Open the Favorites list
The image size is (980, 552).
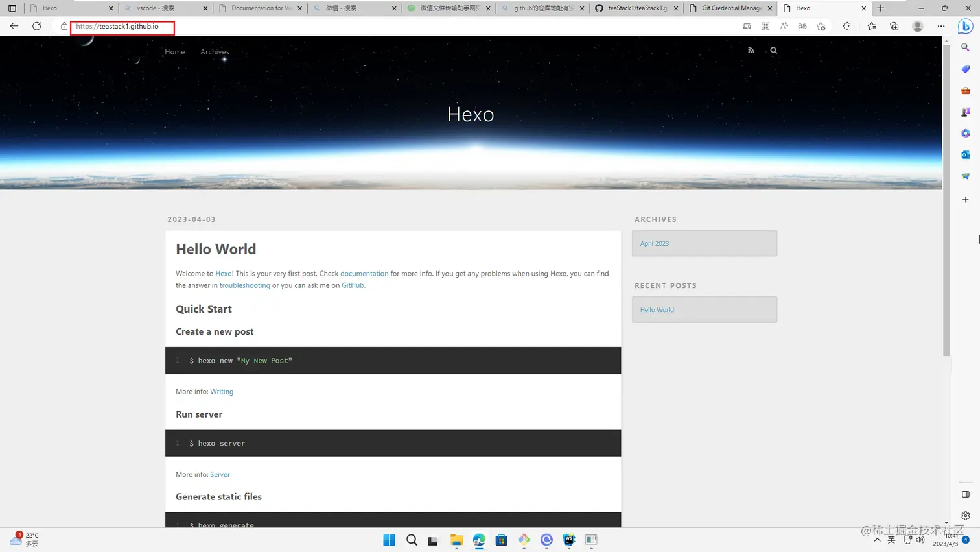click(872, 26)
